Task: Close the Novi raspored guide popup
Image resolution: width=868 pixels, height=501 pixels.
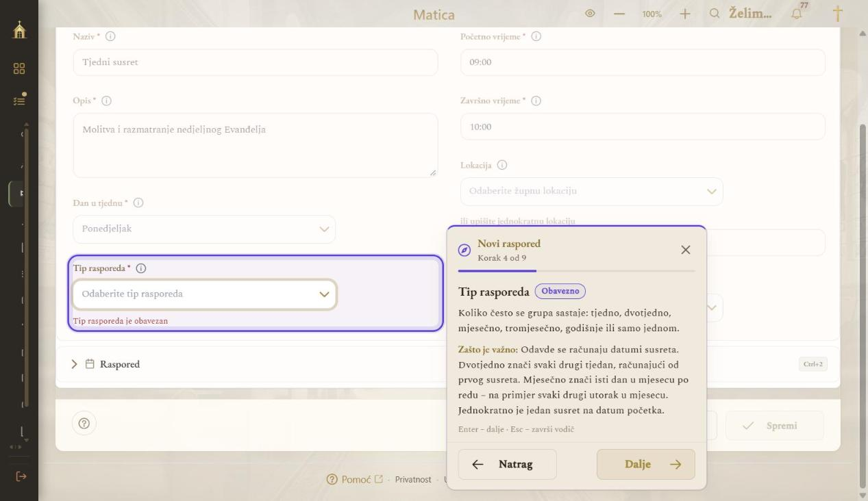Action: (686, 250)
